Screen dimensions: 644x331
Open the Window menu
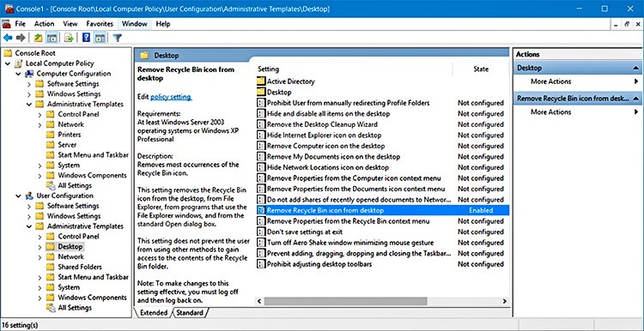tap(134, 24)
